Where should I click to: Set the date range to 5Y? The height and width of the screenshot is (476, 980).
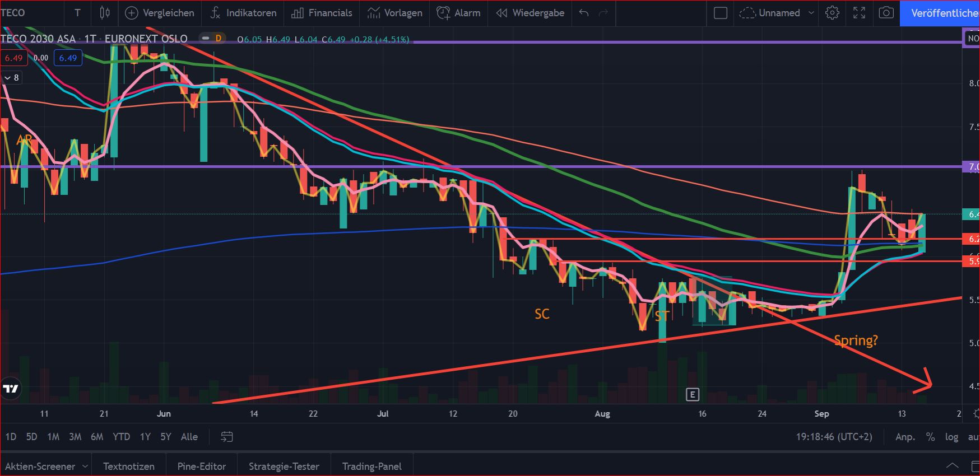click(x=166, y=437)
